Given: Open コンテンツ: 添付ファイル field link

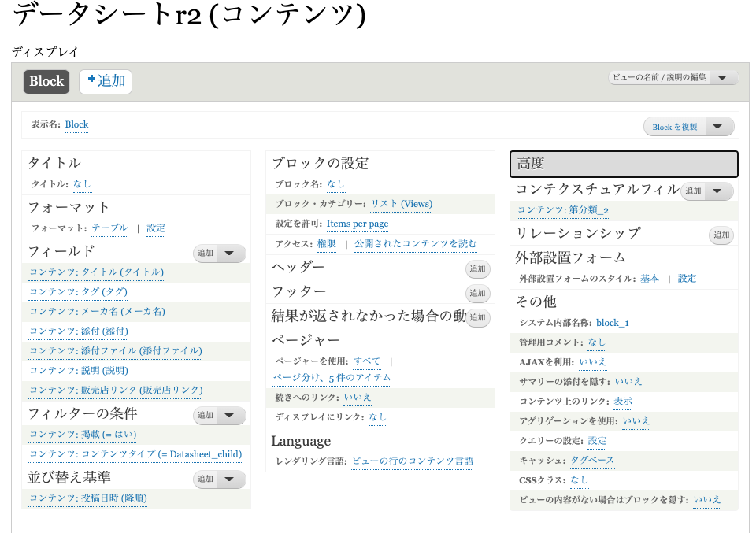Looking at the screenshot, I should tap(116, 350).
